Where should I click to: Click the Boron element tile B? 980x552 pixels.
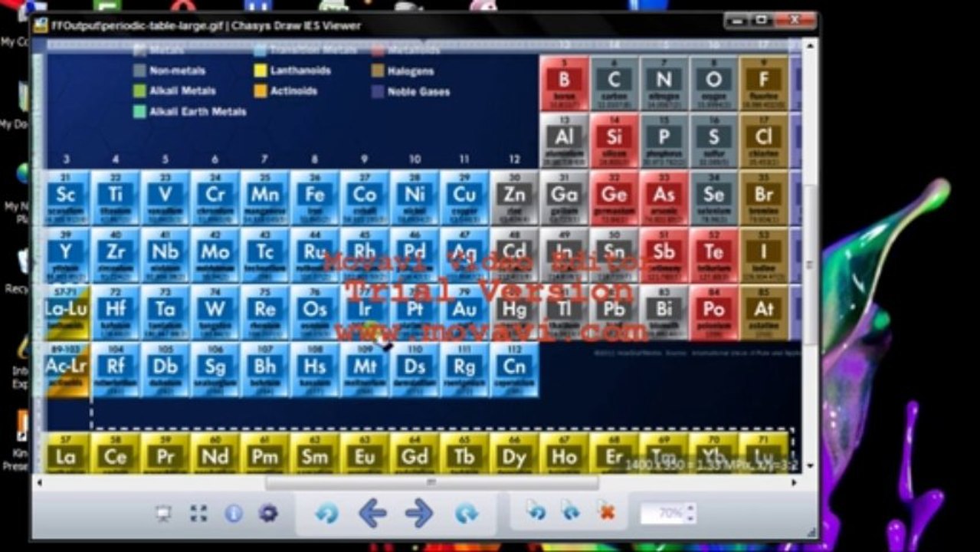564,83
